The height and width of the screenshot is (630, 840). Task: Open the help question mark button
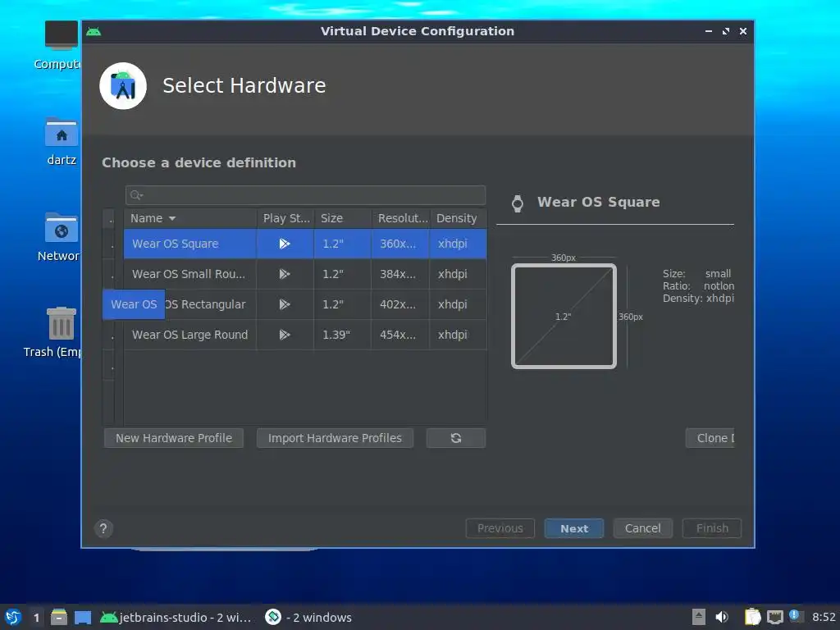[103, 529]
